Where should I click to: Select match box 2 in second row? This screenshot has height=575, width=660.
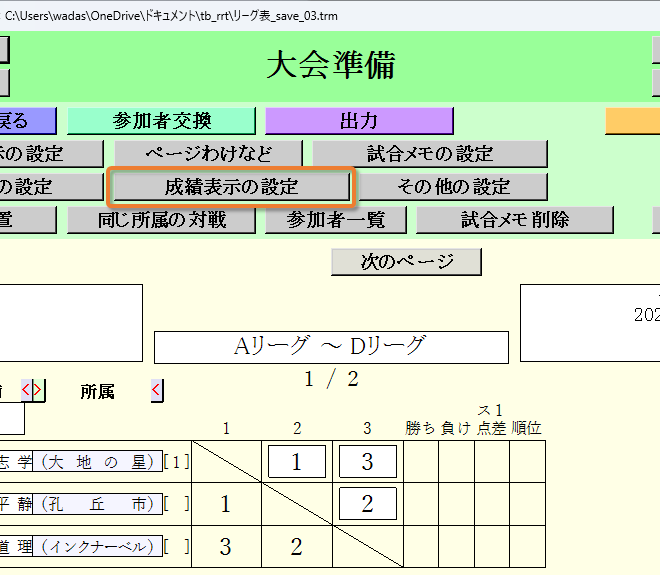pos(367,503)
